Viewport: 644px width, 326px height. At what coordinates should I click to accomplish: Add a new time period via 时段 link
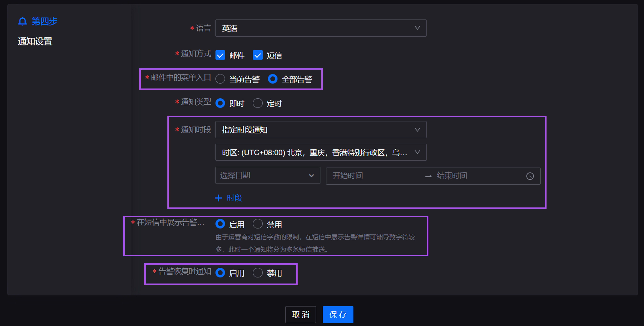point(234,198)
